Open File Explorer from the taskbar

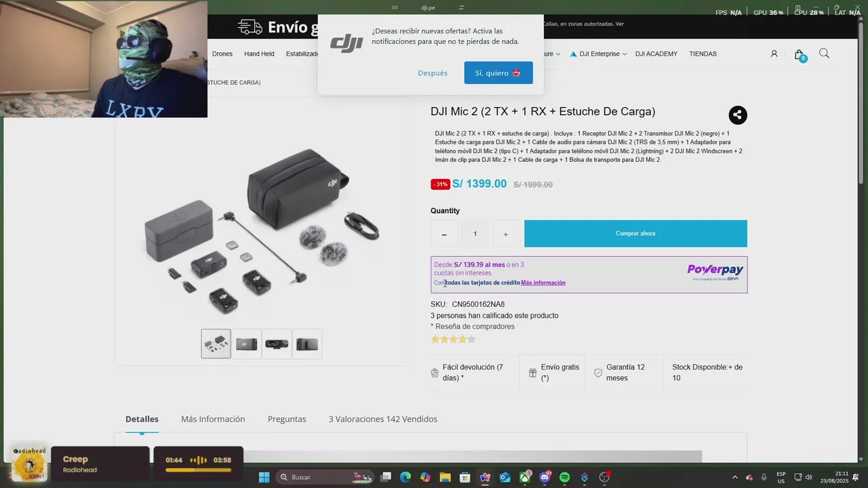pyautogui.click(x=445, y=477)
